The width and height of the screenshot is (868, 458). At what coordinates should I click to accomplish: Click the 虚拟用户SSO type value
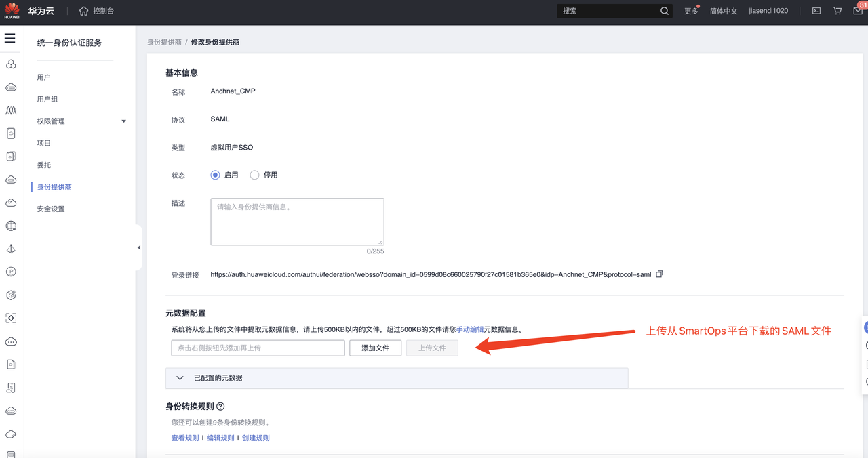(x=232, y=147)
